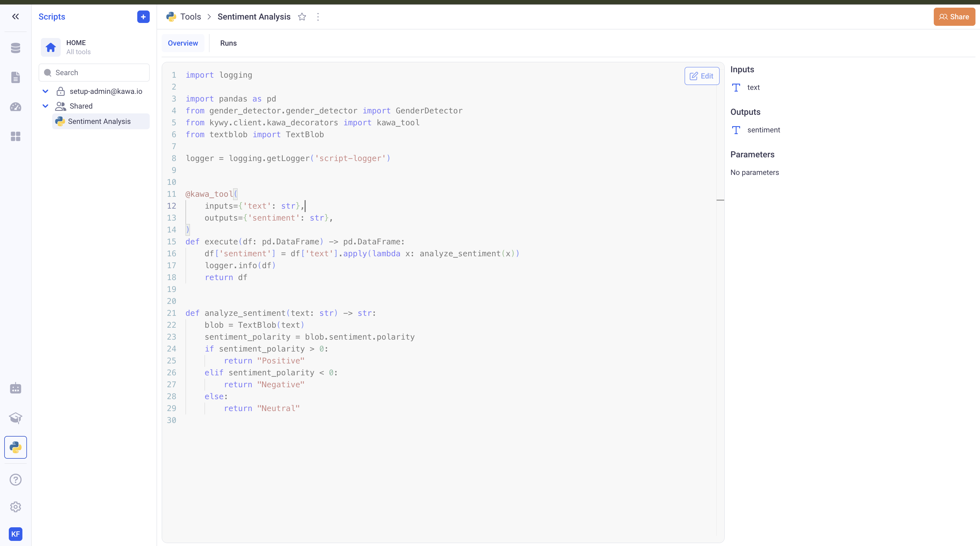
Task: Select the Python scripts icon in sidebar
Action: pyautogui.click(x=16, y=447)
